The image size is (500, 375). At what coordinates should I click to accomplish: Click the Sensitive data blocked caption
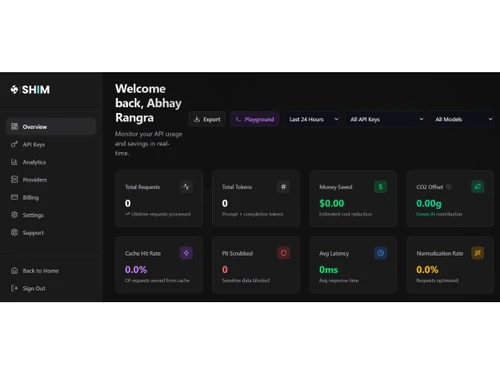point(246,280)
